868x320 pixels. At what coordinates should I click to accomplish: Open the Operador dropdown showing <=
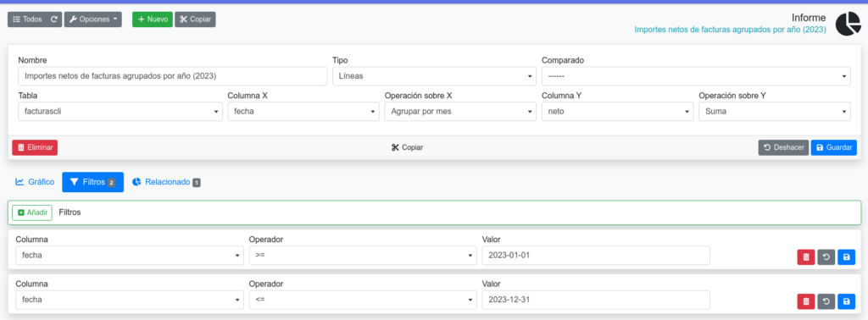363,300
